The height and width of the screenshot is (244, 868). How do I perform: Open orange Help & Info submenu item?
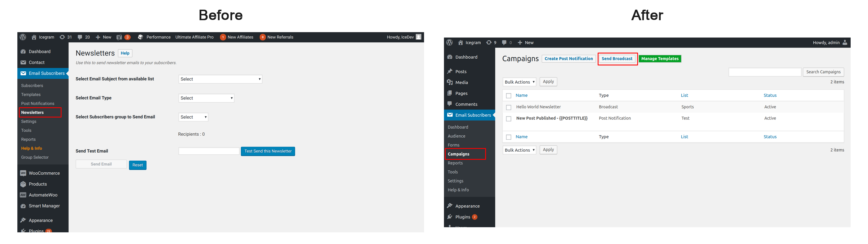[32, 148]
